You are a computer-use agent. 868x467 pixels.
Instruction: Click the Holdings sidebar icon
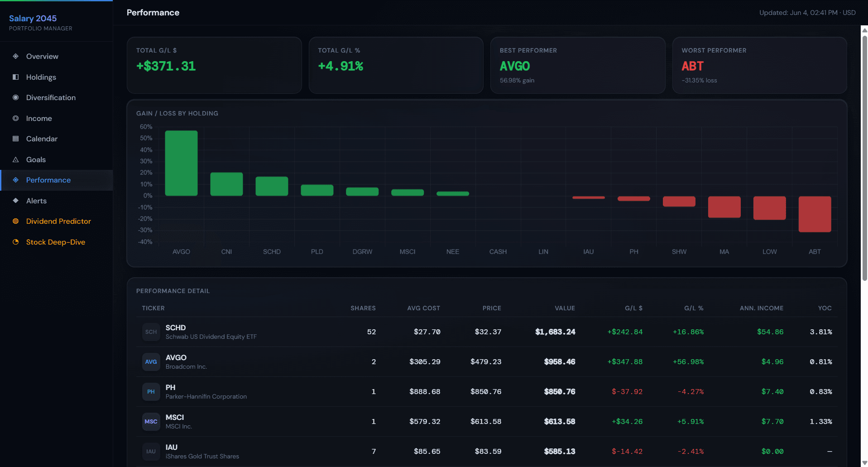[16, 77]
